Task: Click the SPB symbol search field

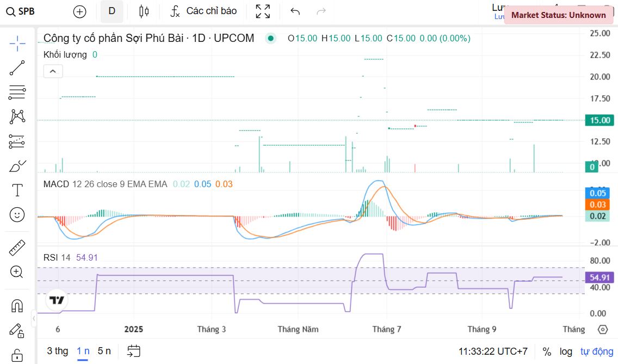Action: tap(21, 11)
